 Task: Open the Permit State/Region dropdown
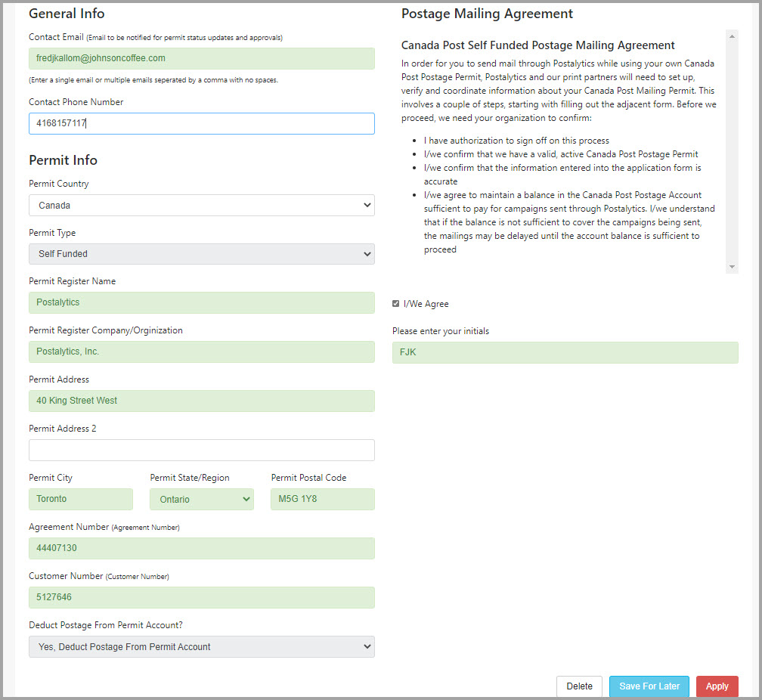(x=202, y=499)
